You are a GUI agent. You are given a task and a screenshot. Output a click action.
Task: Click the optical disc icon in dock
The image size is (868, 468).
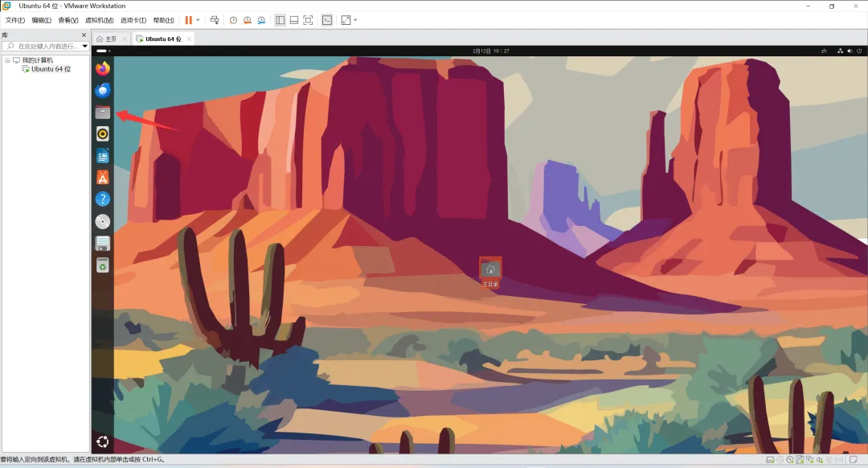tap(102, 222)
